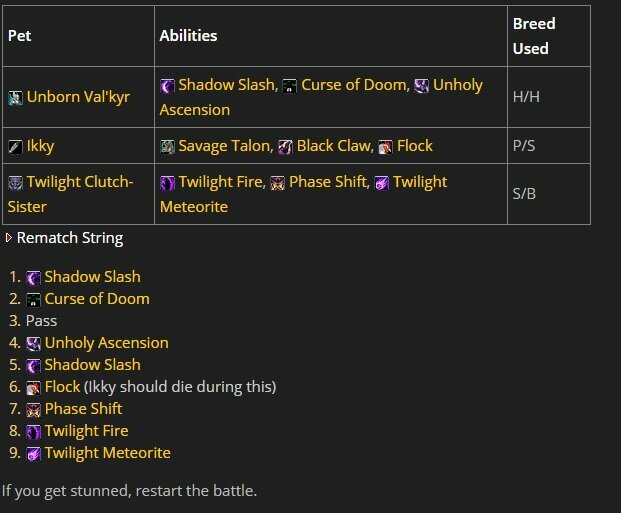Screen dimensions: 621x513
Task: Click the Twilight Meteorite icon in step 9
Action: pos(34,454)
